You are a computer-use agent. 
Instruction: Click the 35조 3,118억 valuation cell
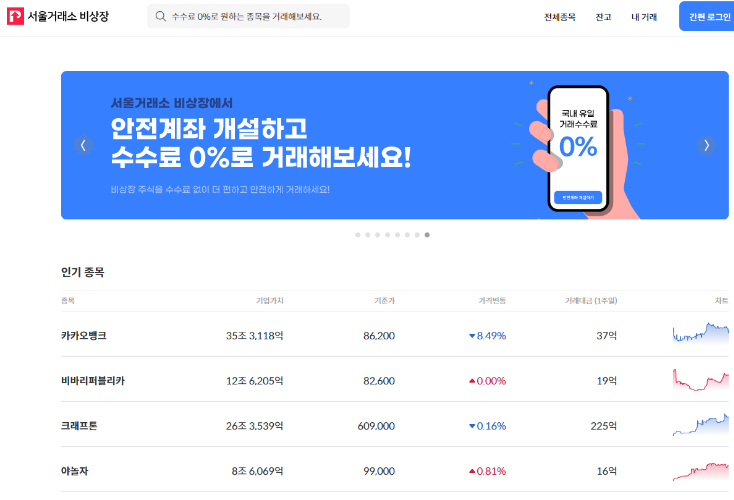(x=254, y=336)
